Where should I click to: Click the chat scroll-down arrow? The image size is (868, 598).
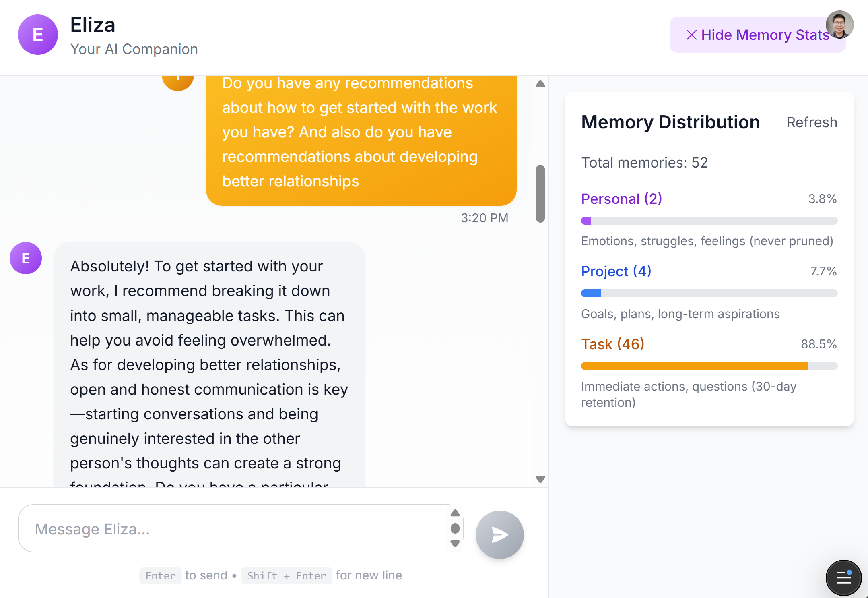pyautogui.click(x=540, y=479)
